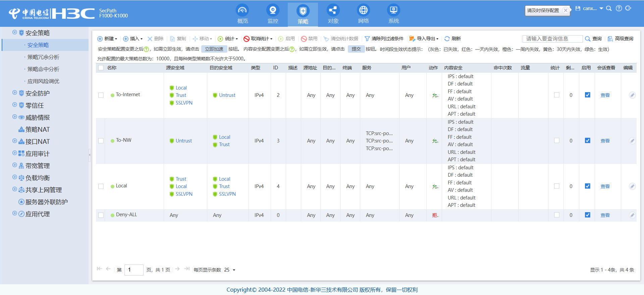This screenshot has width=644, height=295.
Task: Click the 高级查询 advanced query button
Action: point(621,39)
